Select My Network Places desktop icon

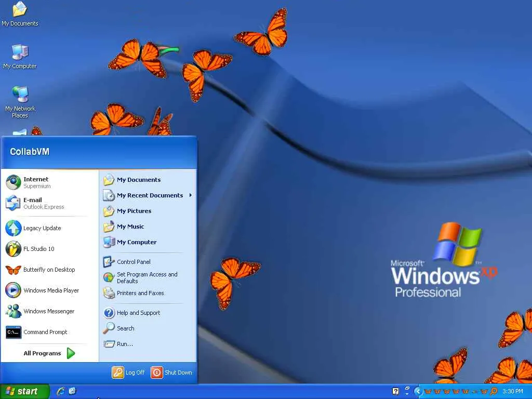click(20, 102)
